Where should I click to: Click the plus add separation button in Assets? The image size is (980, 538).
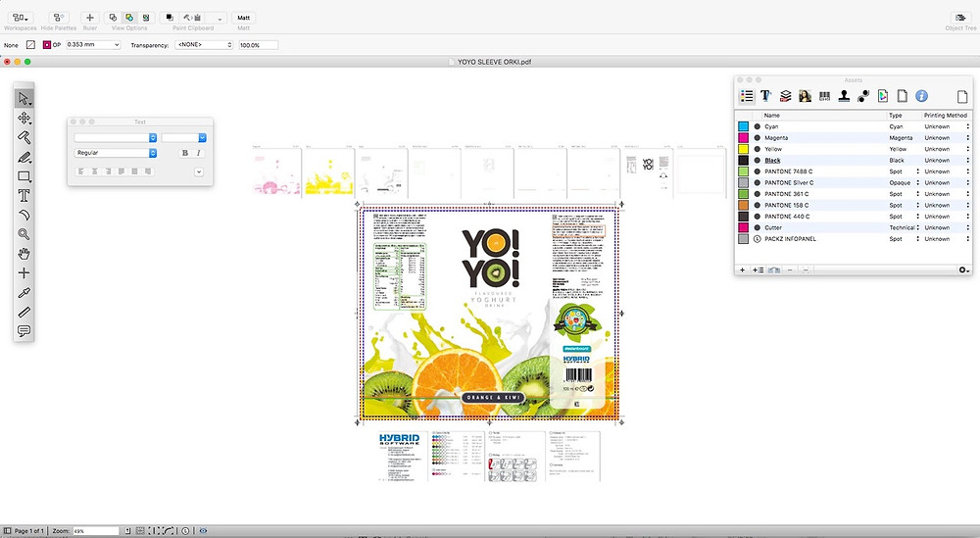743,269
